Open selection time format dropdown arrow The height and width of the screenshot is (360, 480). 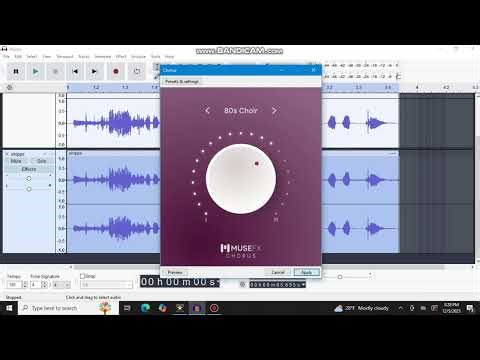303,285
